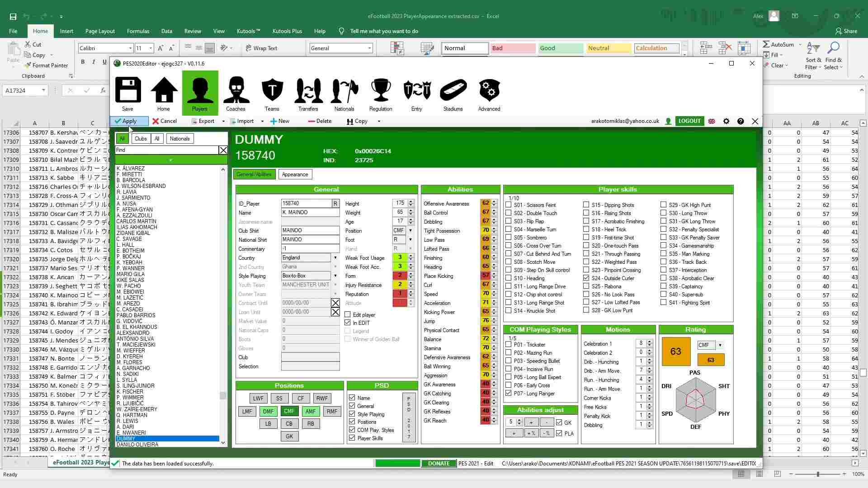The width and height of the screenshot is (868, 488).
Task: Open the help question mark icon
Action: point(741,121)
